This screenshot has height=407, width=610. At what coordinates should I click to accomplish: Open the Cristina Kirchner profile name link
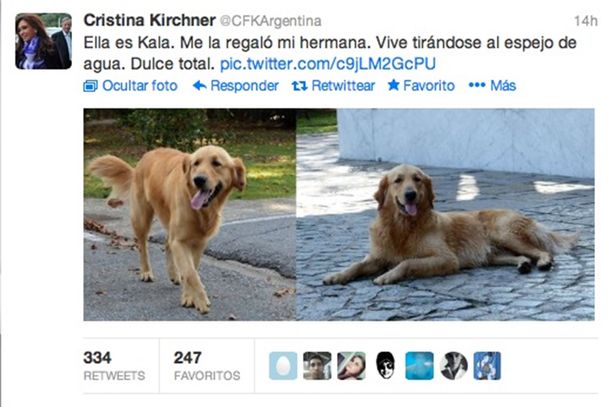[x=149, y=21]
